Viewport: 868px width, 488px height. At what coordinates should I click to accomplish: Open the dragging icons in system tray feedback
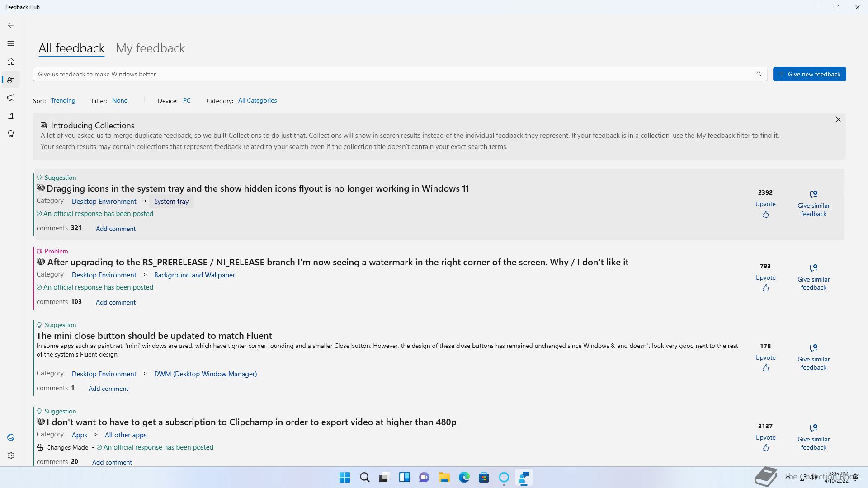[258, 188]
